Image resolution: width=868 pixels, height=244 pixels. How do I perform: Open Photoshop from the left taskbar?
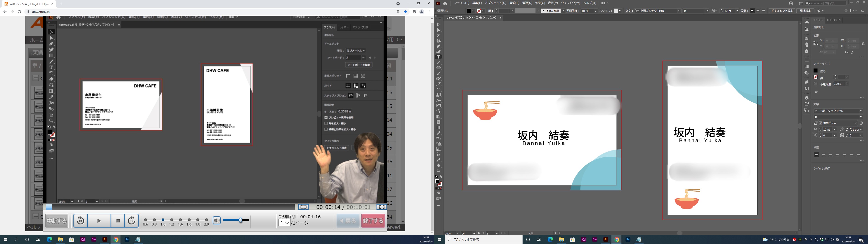click(x=127, y=240)
